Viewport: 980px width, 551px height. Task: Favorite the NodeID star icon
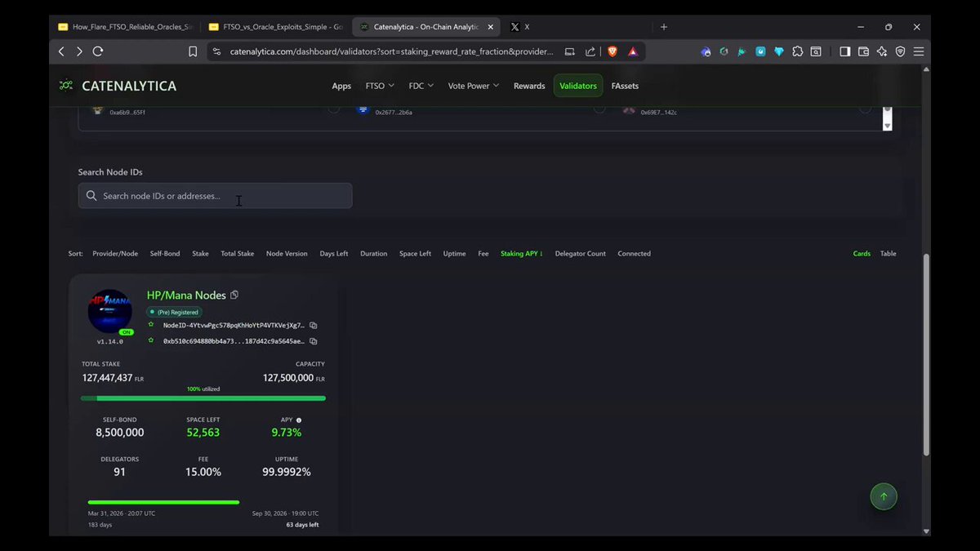152,325
